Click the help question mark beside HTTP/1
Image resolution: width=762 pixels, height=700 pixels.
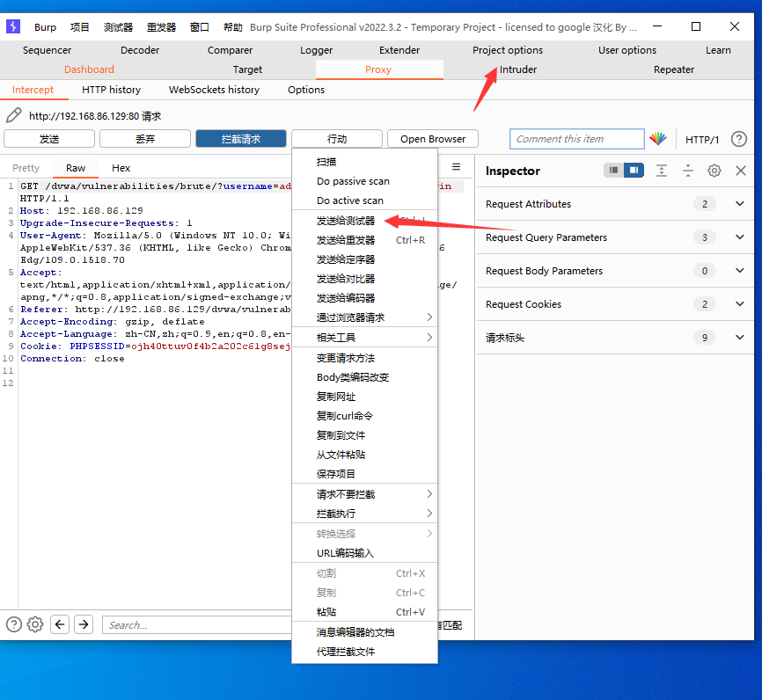738,140
